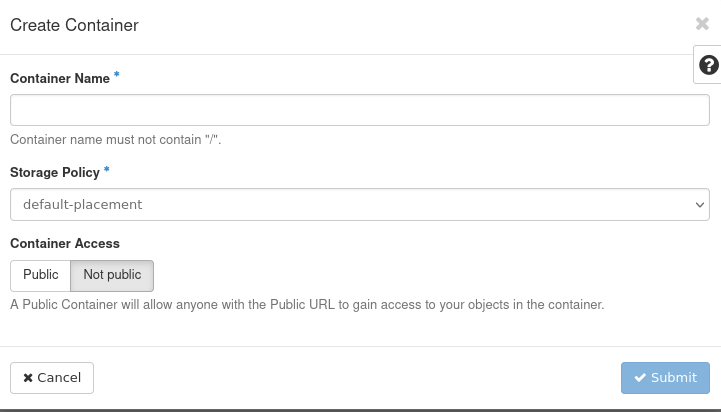This screenshot has height=412, width=721.
Task: Click the Storage Policy chevron arrow
Action: tap(700, 205)
